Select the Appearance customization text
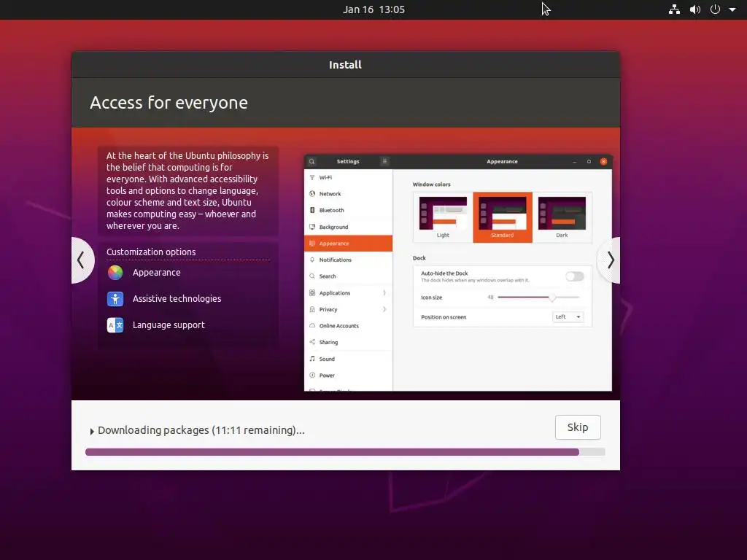The image size is (747, 560). coord(156,273)
